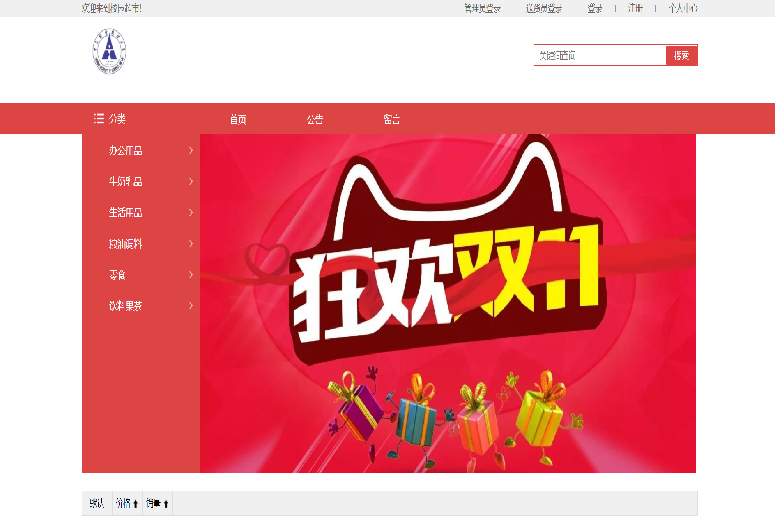The width and height of the screenshot is (776, 516).
Task: Open the 留言 messages page
Action: [x=391, y=119]
